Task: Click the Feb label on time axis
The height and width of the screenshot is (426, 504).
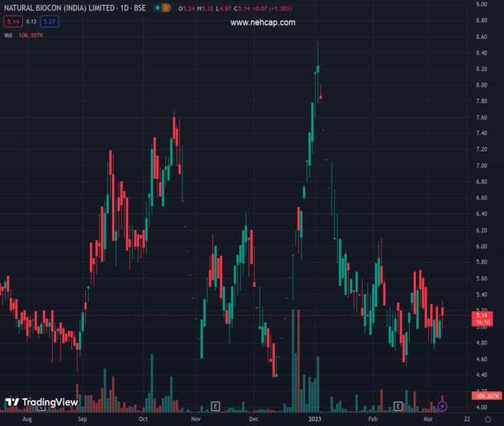Action: [373, 420]
